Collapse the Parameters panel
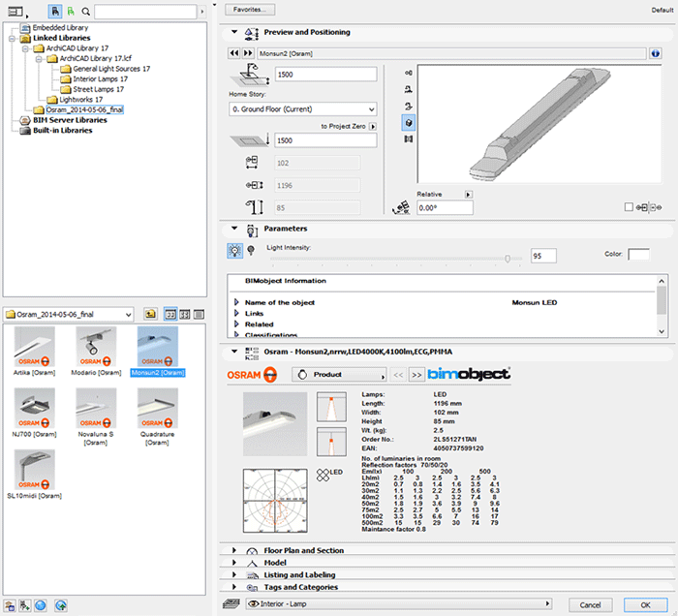 pyautogui.click(x=234, y=229)
